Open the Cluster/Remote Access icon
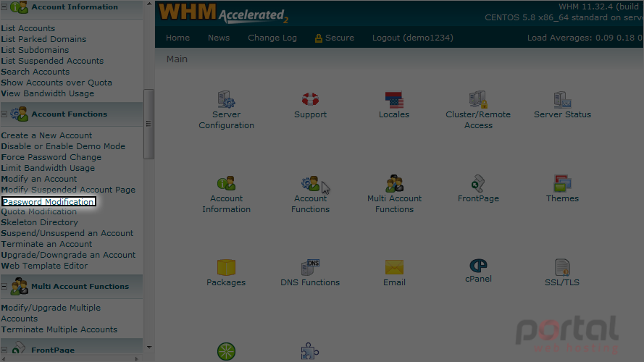This screenshot has height=362, width=644. [478, 99]
